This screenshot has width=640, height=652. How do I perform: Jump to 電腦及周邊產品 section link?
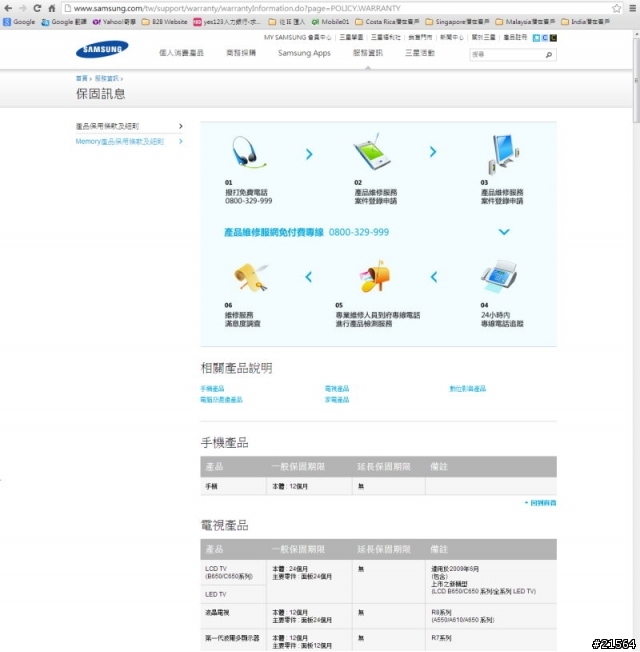pos(221,400)
